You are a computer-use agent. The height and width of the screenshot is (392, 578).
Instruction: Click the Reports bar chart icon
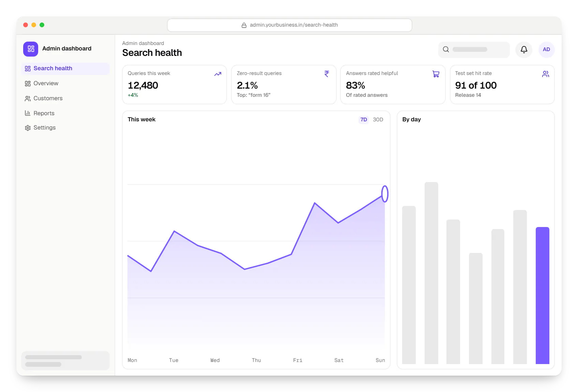[x=28, y=113]
